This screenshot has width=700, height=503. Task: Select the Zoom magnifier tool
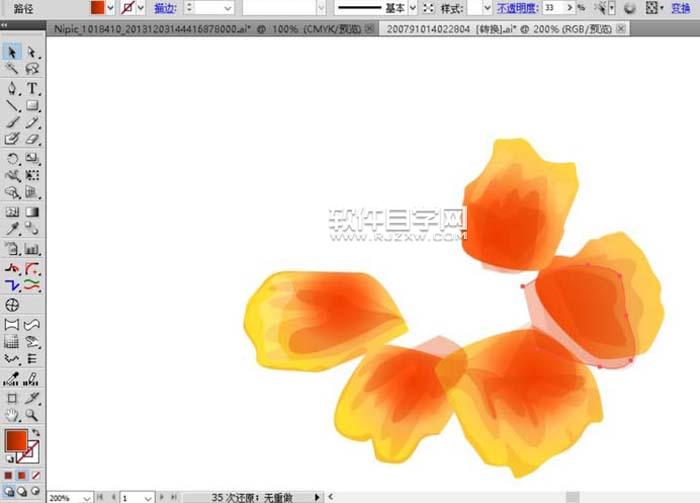(32, 414)
